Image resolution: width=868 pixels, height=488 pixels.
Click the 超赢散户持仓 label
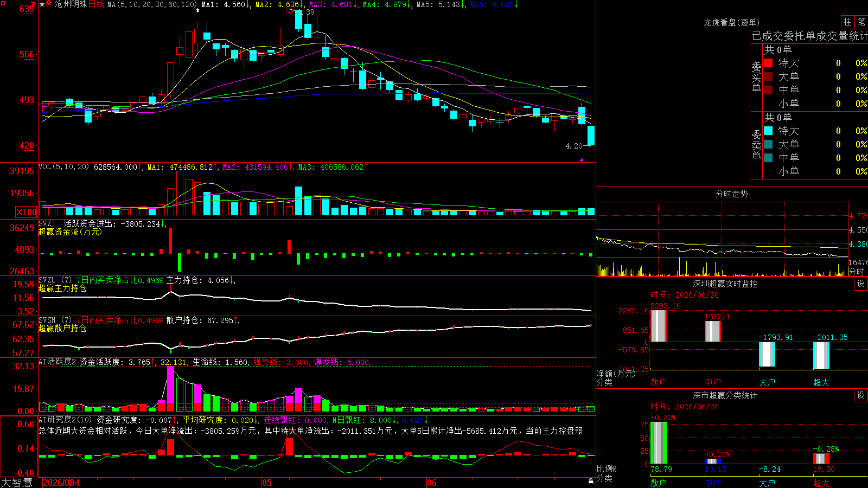click(62, 329)
